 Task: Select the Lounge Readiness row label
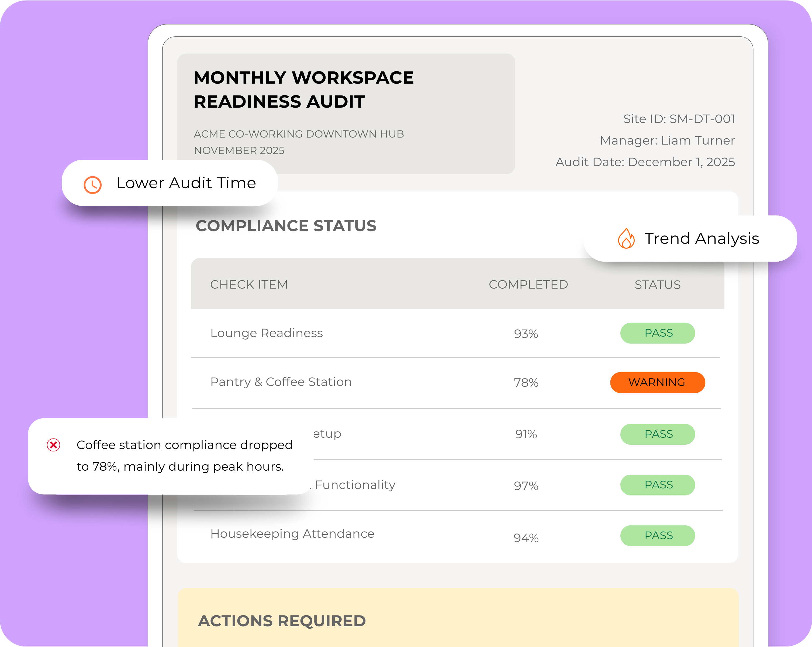[x=266, y=333]
